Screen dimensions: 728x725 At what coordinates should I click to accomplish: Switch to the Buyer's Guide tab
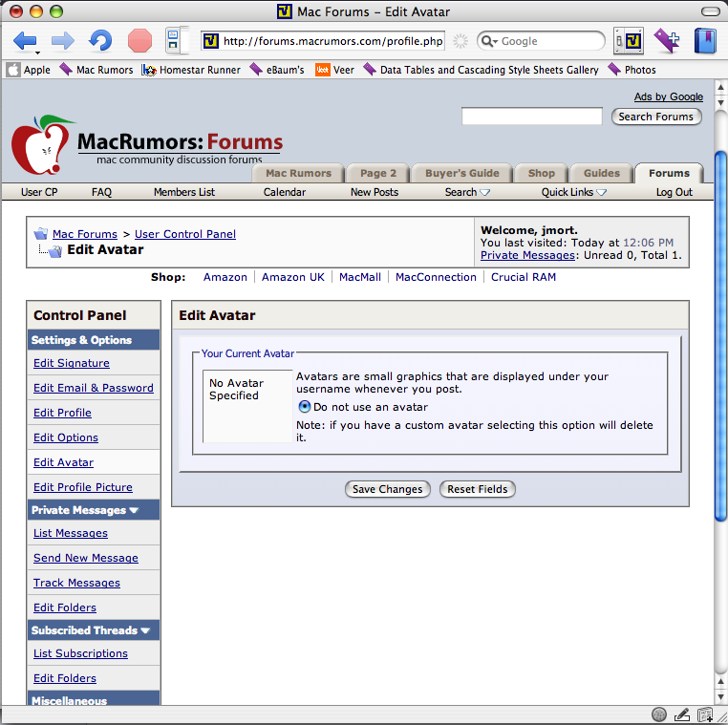(462, 173)
